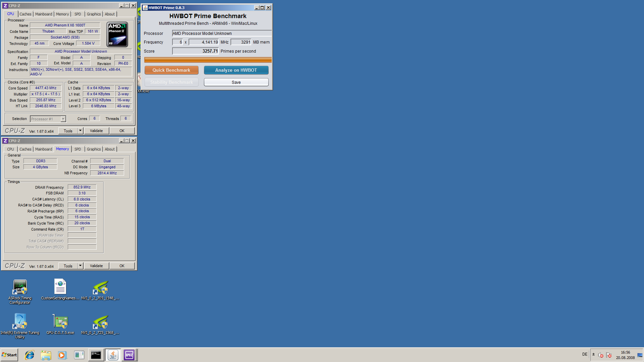The width and height of the screenshot is (644, 362).
Task: Click the Score value field 3257.71
Action: point(195,51)
